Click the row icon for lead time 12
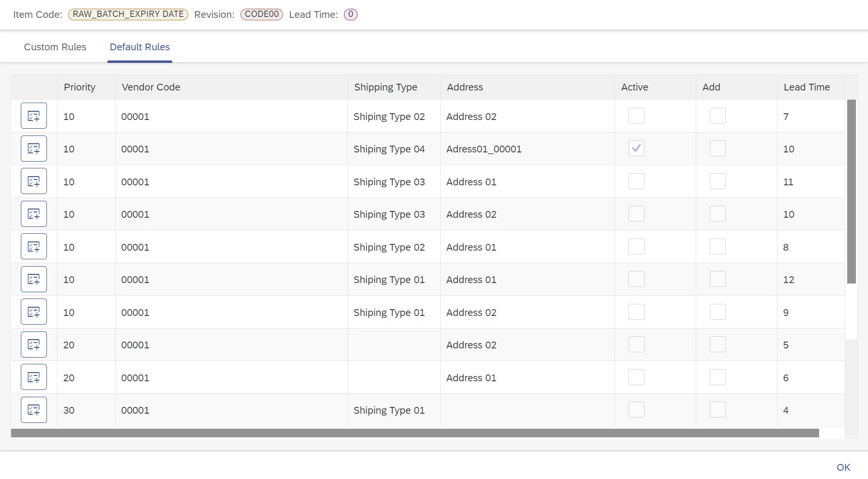This screenshot has height=479, width=868. 34,279
